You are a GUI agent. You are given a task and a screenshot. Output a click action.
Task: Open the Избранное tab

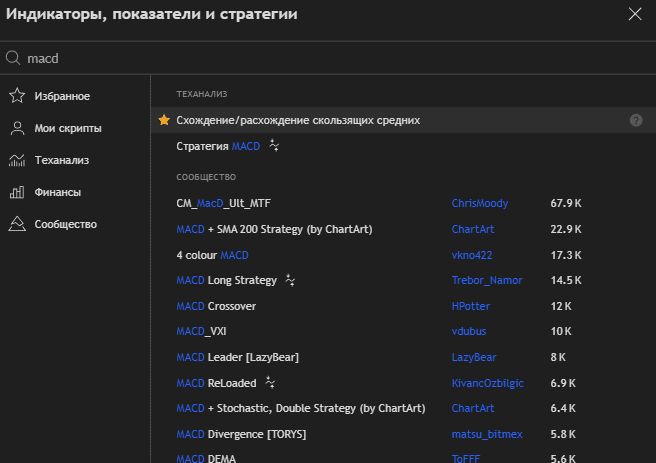point(62,96)
